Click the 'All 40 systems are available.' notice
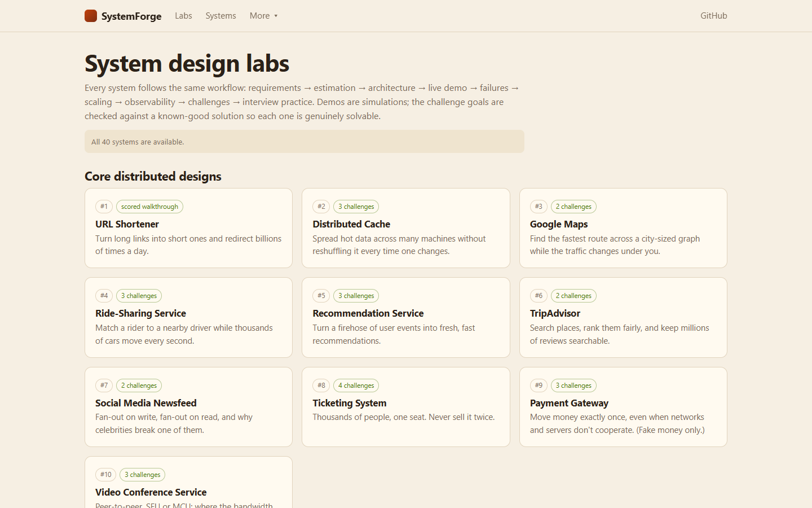Image resolution: width=812 pixels, height=508 pixels. [304, 142]
